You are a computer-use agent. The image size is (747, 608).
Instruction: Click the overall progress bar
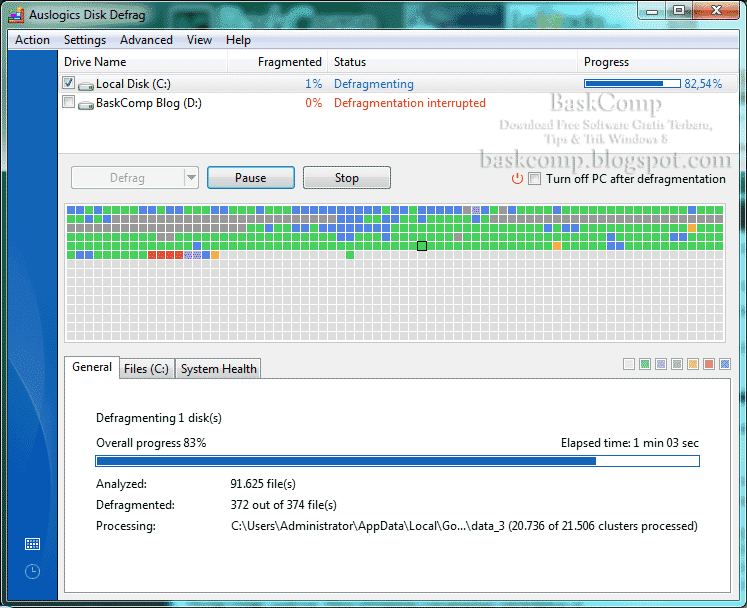coord(397,461)
